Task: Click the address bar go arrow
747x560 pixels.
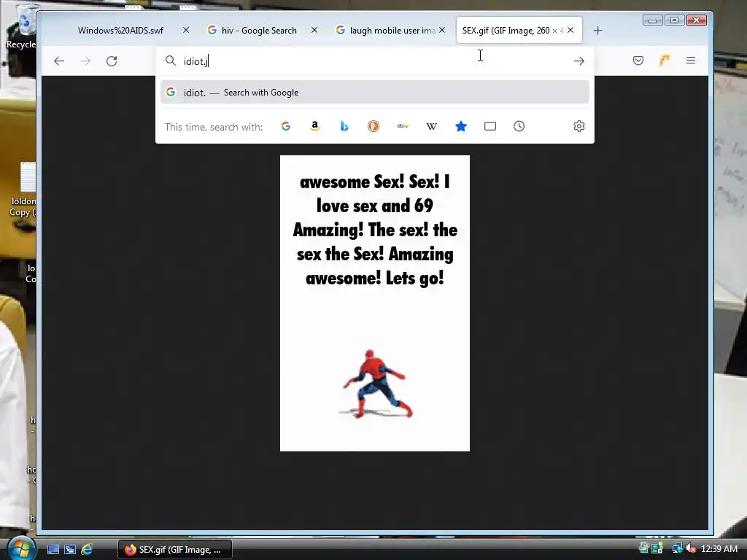Action: pos(578,61)
